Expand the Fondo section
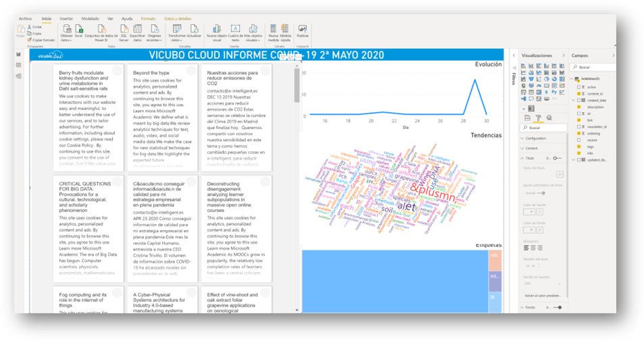 click(x=522, y=307)
